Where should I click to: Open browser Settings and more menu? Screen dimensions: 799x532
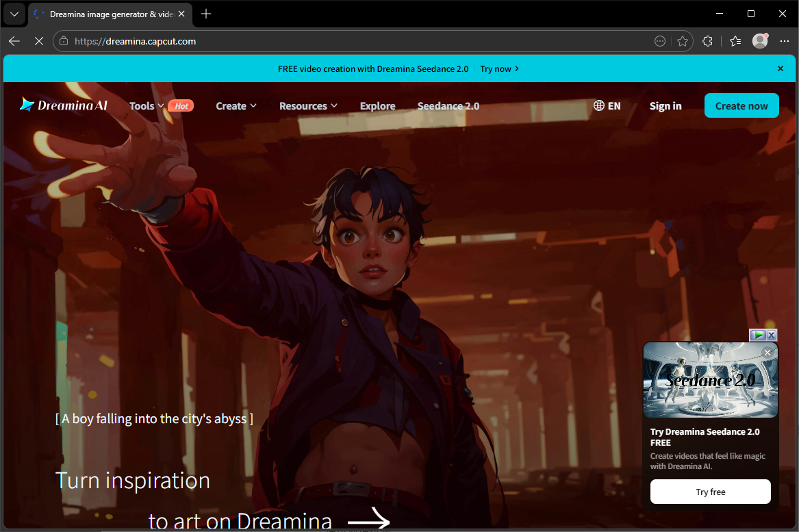pos(785,41)
